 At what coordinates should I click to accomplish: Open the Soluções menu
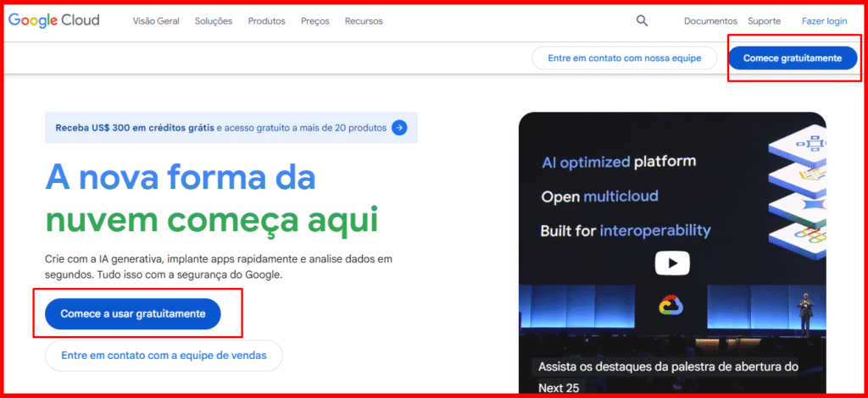pos(214,21)
